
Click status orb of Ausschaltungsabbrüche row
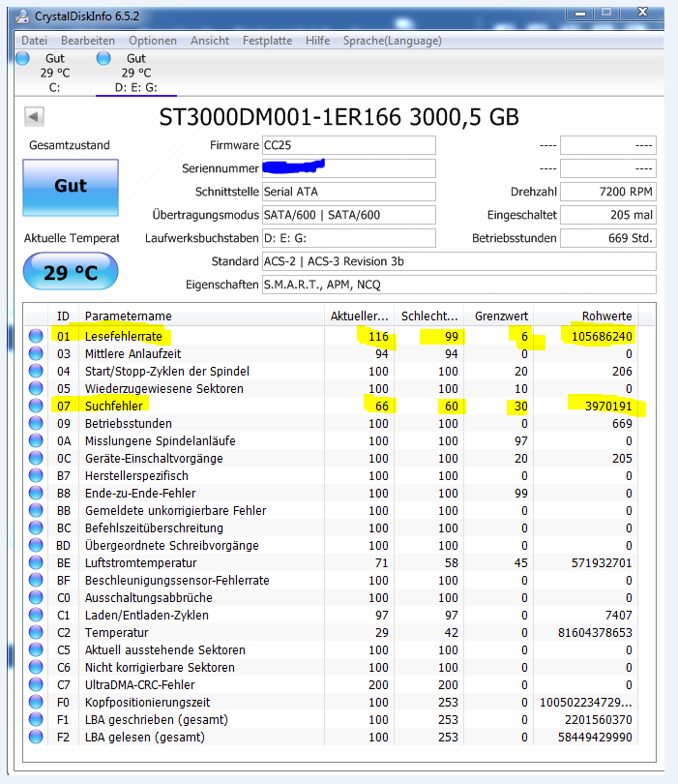[36, 597]
